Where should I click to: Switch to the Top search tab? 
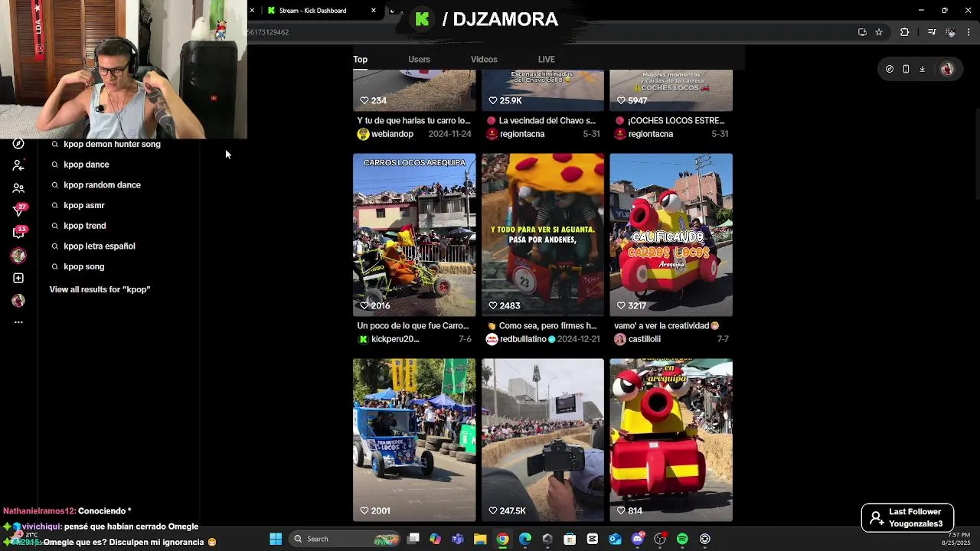click(360, 59)
